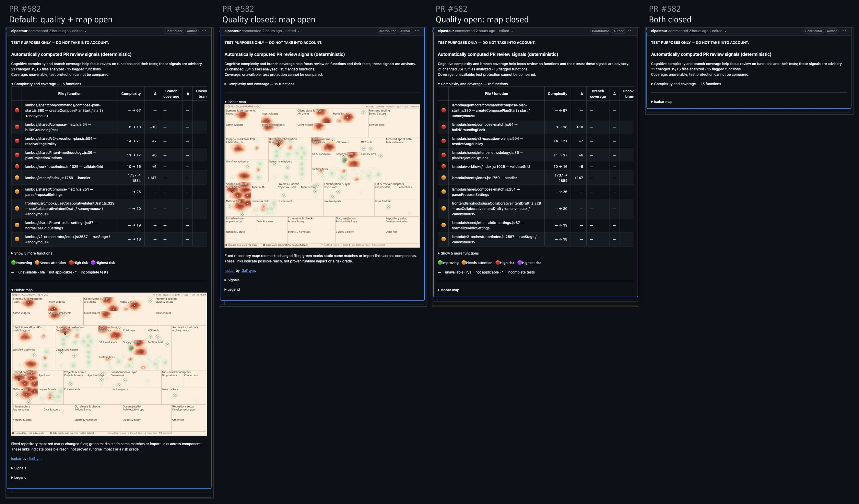The image size is (859, 504).
Task: Expand the Isobar map section in the Both closed panel
Action: pos(662,101)
